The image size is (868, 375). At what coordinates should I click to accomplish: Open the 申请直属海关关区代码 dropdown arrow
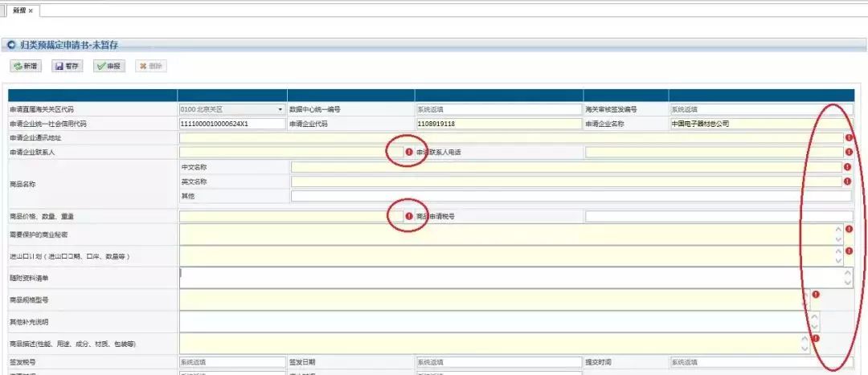[x=280, y=109]
